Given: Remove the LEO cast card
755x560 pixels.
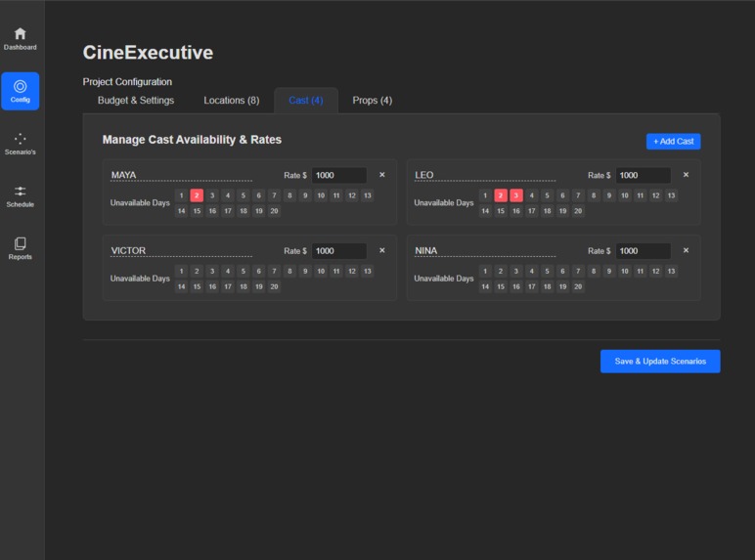Looking at the screenshot, I should [686, 175].
